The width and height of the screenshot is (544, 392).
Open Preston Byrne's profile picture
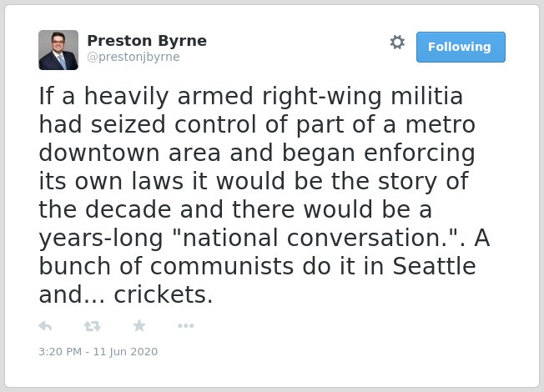click(x=58, y=50)
